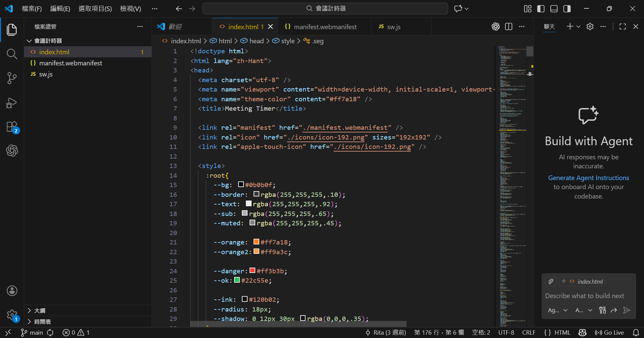This screenshot has width=644, height=338.
Task: Split the editor to the right
Action: [x=508, y=26]
